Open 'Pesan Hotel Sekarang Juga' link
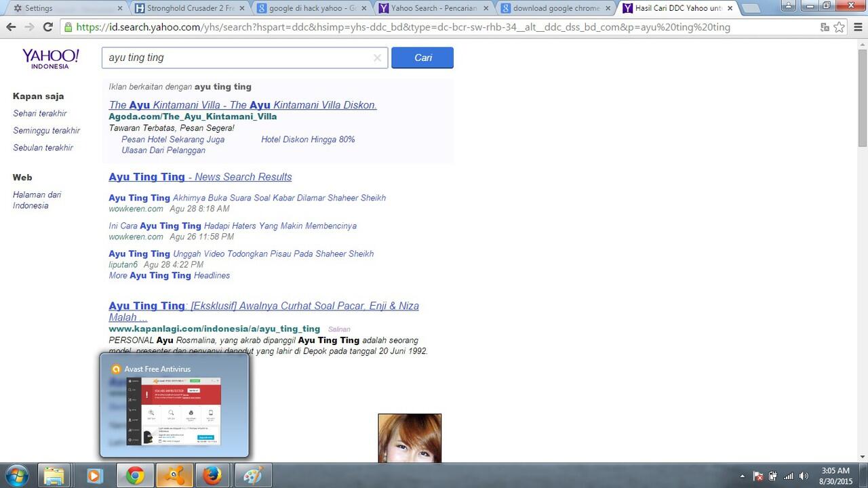 pos(173,139)
